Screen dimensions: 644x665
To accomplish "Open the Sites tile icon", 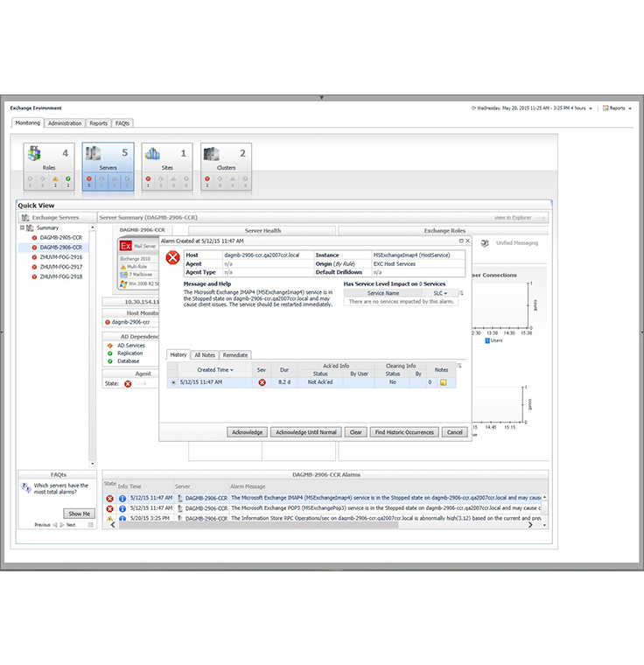I will tap(152, 153).
